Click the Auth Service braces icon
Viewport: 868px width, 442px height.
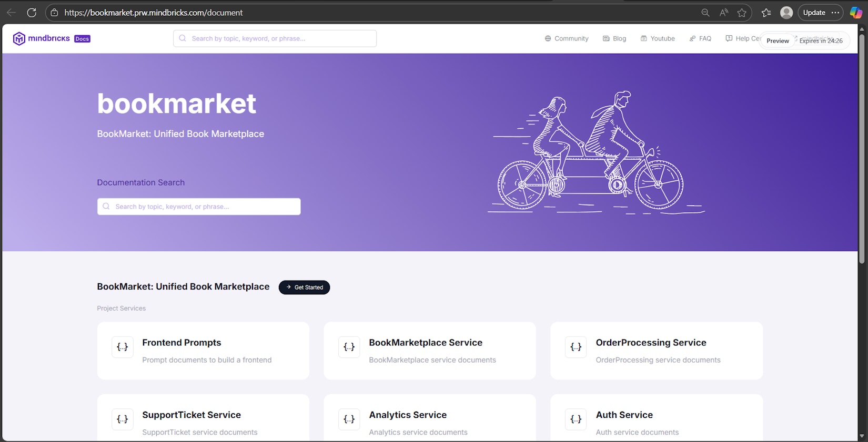click(576, 419)
